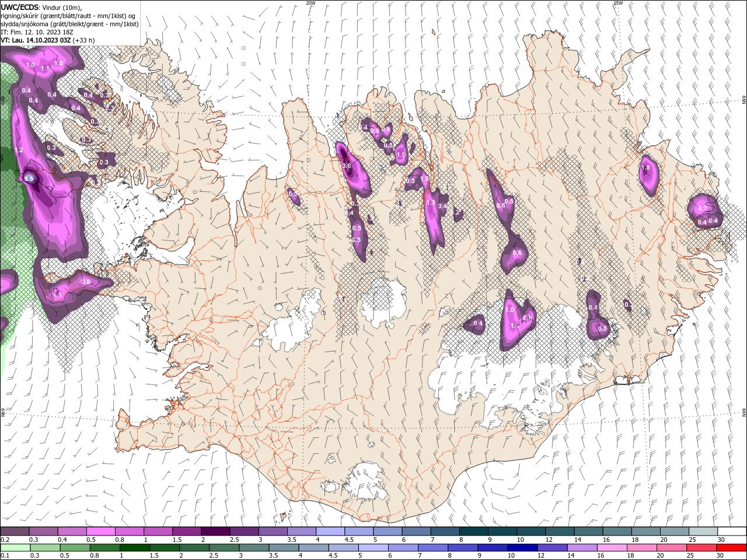The height and width of the screenshot is (560, 747).
Task: Click the bright pink snow swatch between 0.5 and 0.8
Action: pos(101,531)
